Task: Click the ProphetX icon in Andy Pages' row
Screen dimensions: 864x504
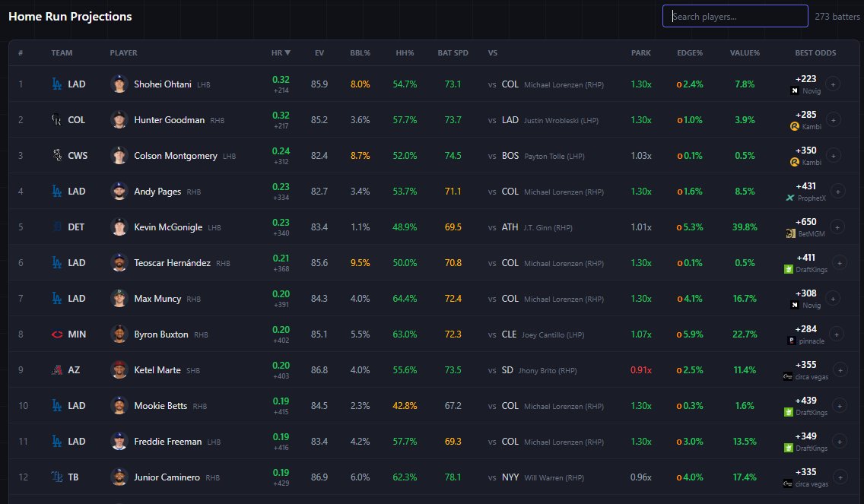Action: (789, 198)
